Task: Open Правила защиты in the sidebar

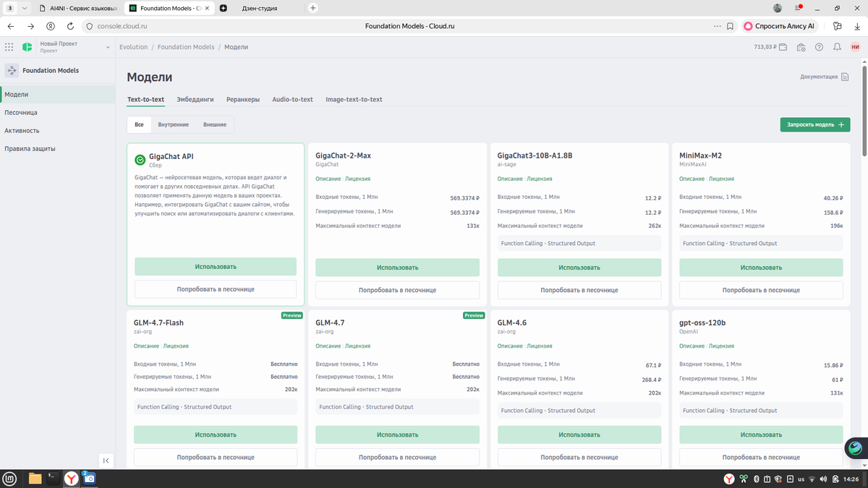Action: click(58, 149)
